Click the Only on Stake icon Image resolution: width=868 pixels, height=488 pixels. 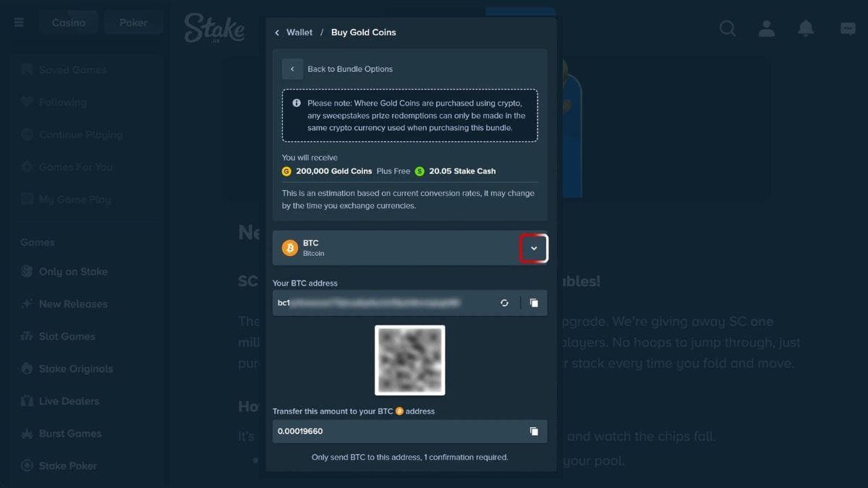pos(27,272)
